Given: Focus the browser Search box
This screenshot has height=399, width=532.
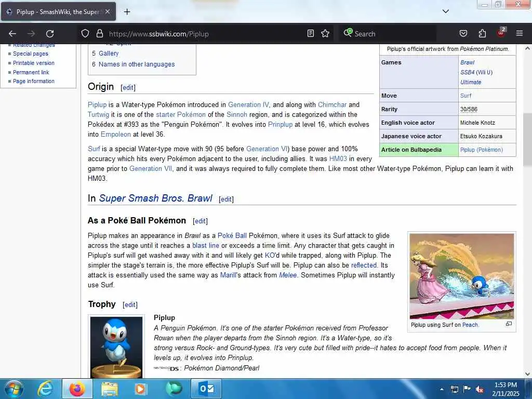Looking at the screenshot, I should click(387, 34).
